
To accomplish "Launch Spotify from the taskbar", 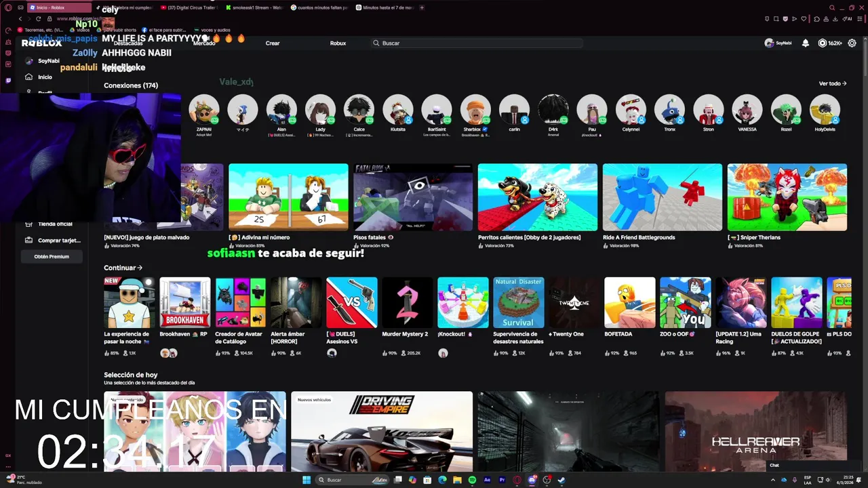I will click(472, 480).
